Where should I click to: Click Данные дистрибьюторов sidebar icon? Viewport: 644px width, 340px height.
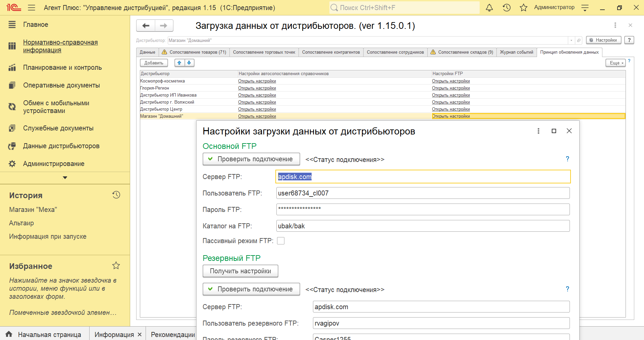click(x=12, y=146)
